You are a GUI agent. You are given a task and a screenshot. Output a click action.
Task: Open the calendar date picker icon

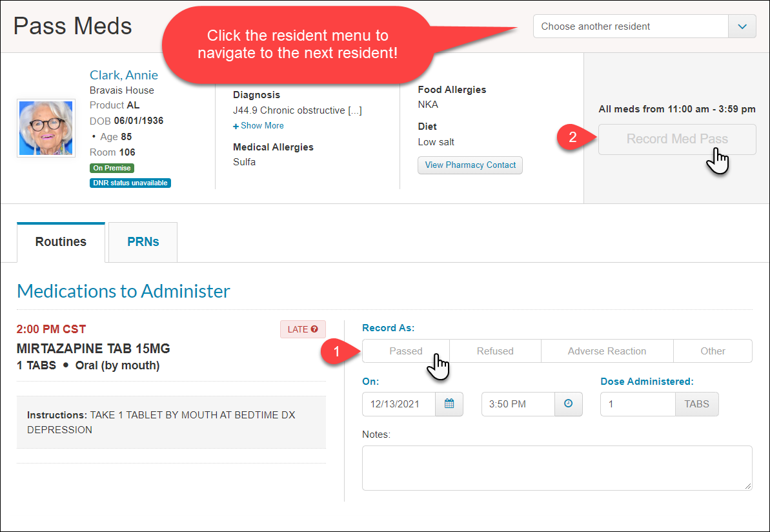[449, 404]
